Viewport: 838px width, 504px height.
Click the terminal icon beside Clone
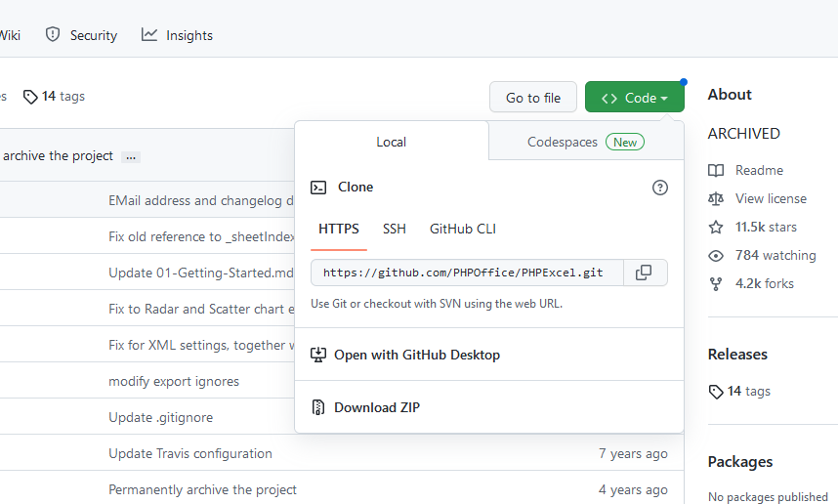318,188
